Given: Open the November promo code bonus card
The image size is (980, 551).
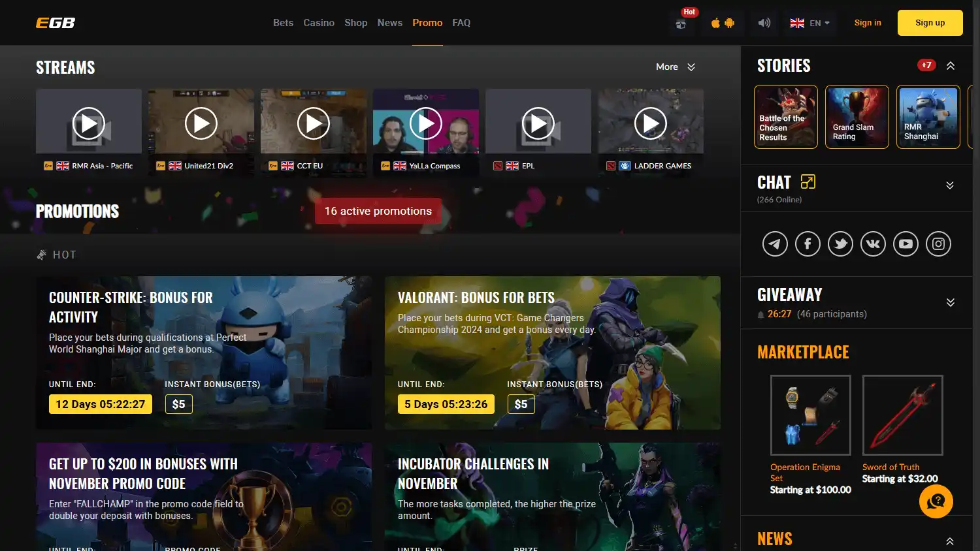Looking at the screenshot, I should coord(204,497).
